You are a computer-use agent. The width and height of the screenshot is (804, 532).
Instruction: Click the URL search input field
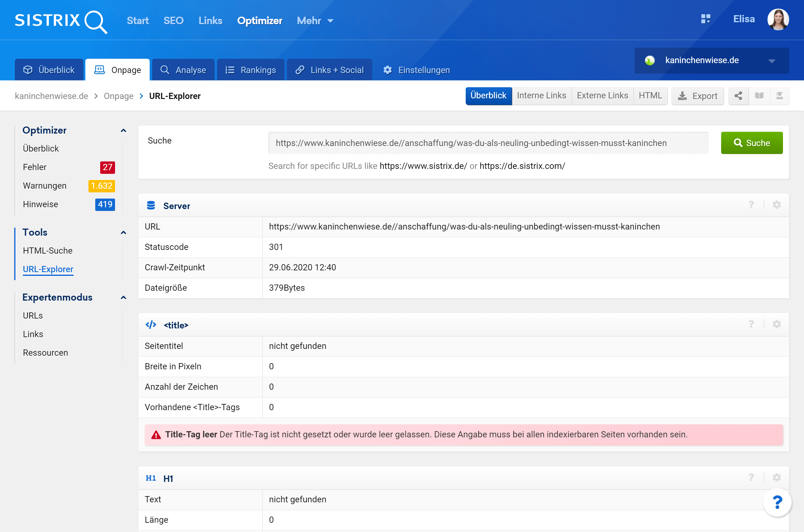tap(488, 143)
